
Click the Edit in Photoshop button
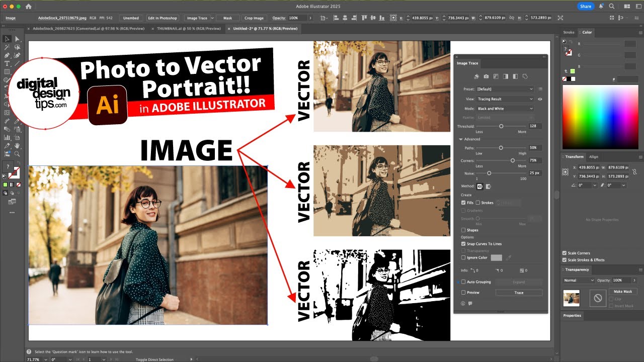point(162,18)
